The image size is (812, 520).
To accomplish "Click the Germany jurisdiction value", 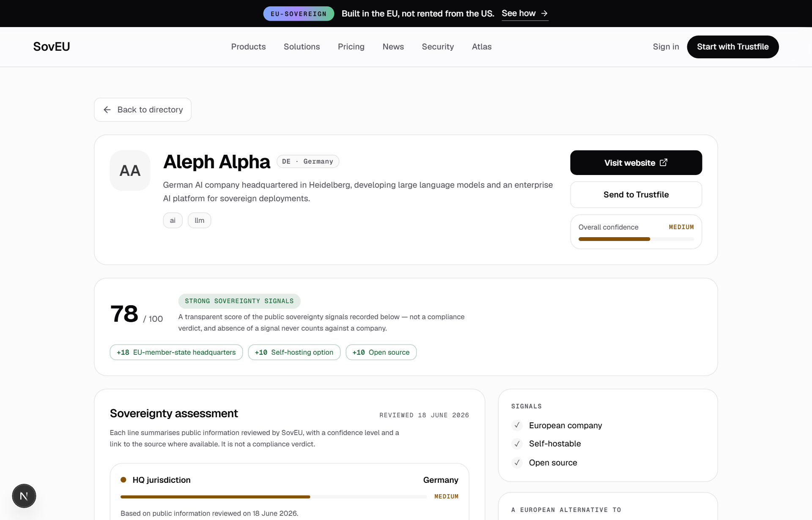I will (x=440, y=480).
